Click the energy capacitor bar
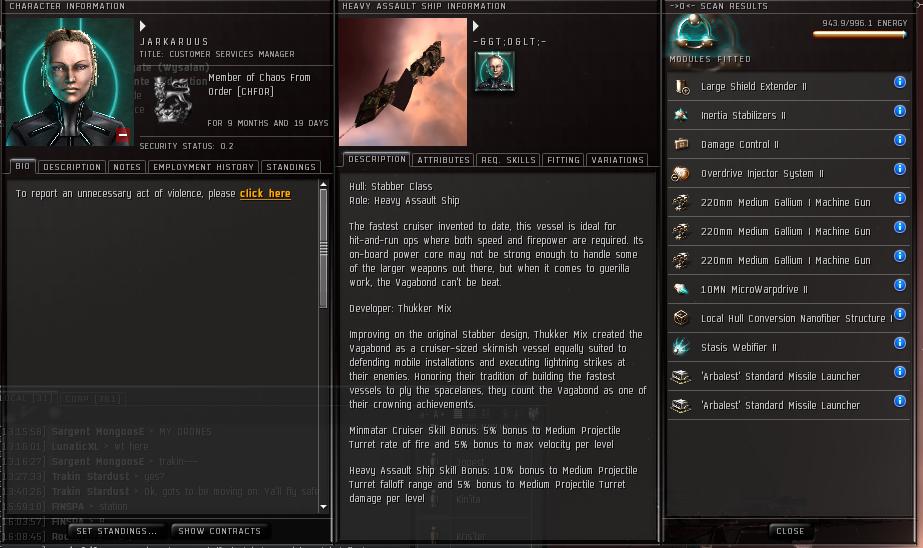The width and height of the screenshot is (923, 548). point(859,34)
